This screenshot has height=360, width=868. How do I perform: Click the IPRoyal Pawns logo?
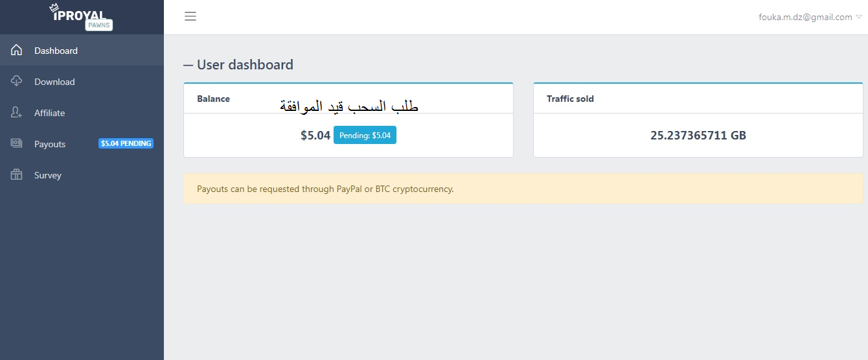[x=82, y=17]
